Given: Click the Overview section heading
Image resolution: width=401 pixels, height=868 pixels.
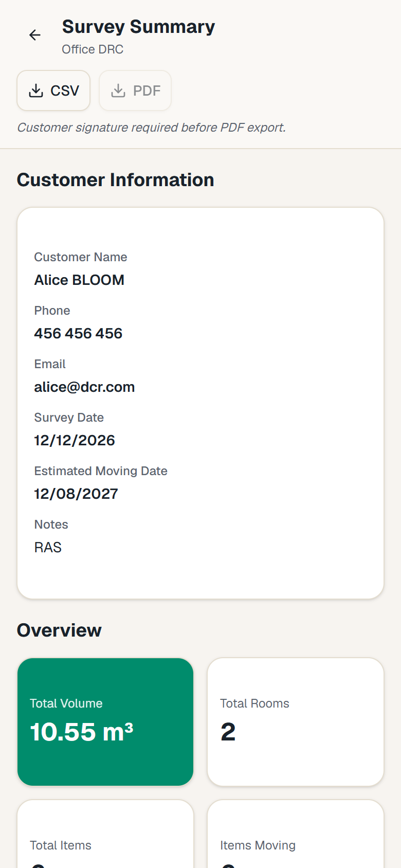Looking at the screenshot, I should pos(59,630).
